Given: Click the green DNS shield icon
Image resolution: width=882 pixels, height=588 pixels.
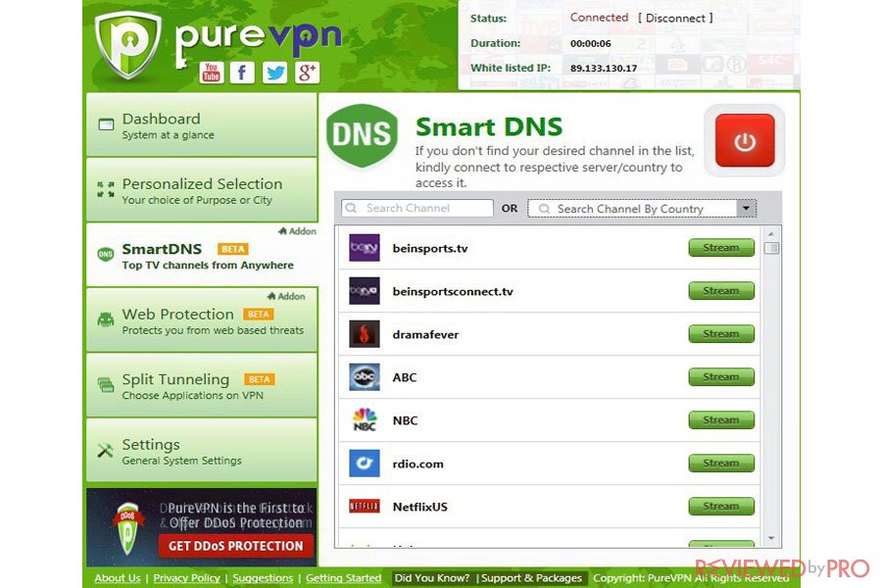Looking at the screenshot, I should click(363, 135).
